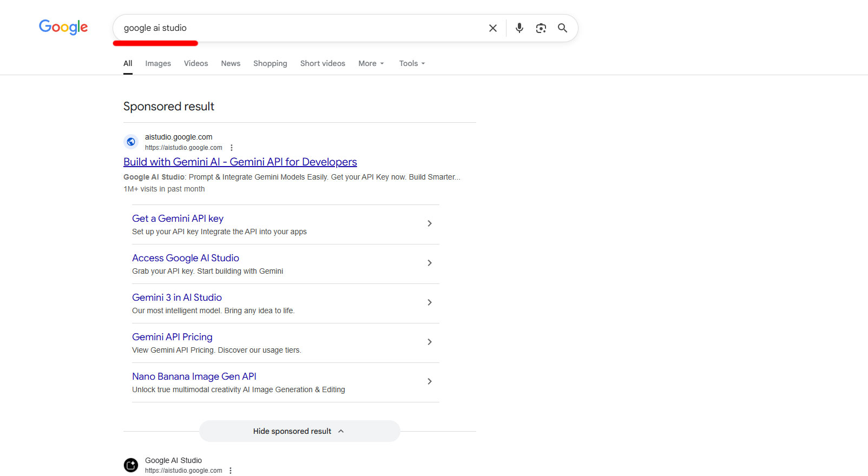Open Access Google AI Studio link
The height and width of the screenshot is (476, 868).
coord(186,258)
